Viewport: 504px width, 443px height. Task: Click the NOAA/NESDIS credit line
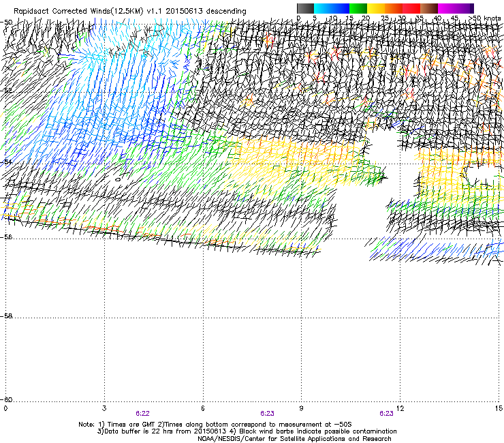294,438
